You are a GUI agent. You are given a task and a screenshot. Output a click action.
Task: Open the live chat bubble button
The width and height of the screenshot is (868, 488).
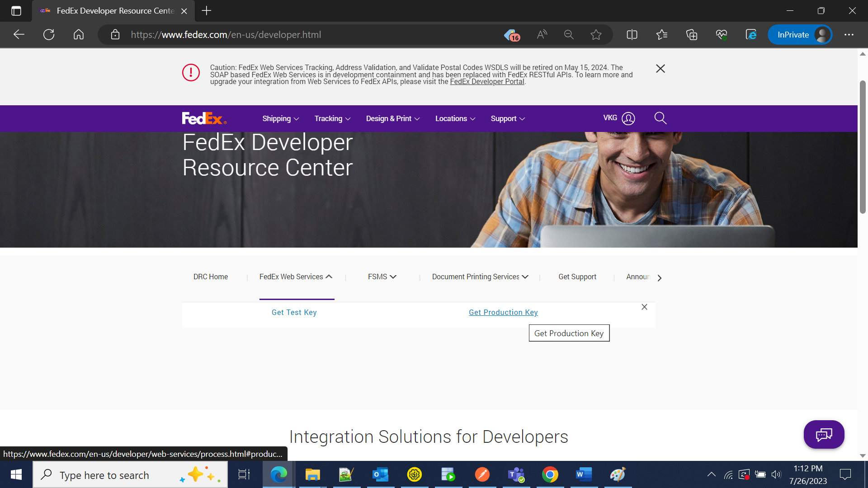824,435
